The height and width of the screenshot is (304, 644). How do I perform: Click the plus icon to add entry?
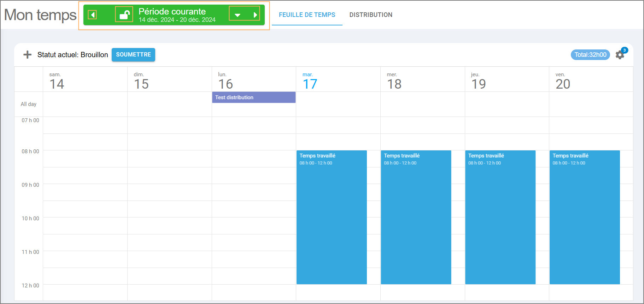click(27, 55)
